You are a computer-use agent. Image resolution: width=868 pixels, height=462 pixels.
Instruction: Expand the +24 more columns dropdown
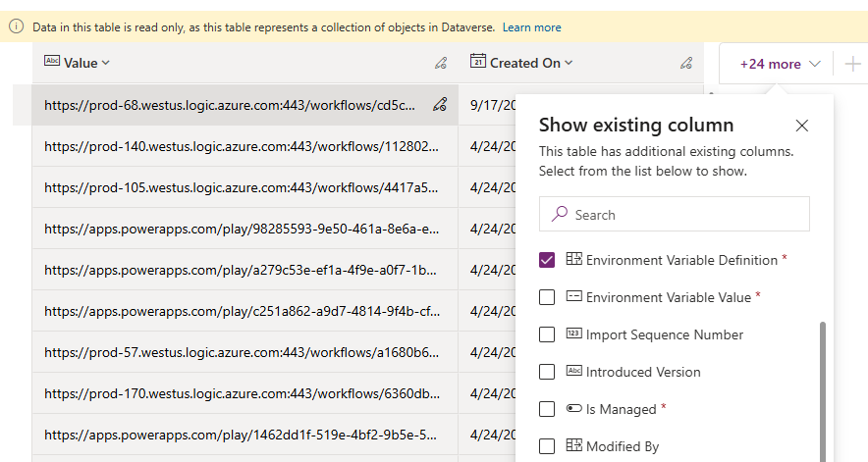click(x=780, y=64)
